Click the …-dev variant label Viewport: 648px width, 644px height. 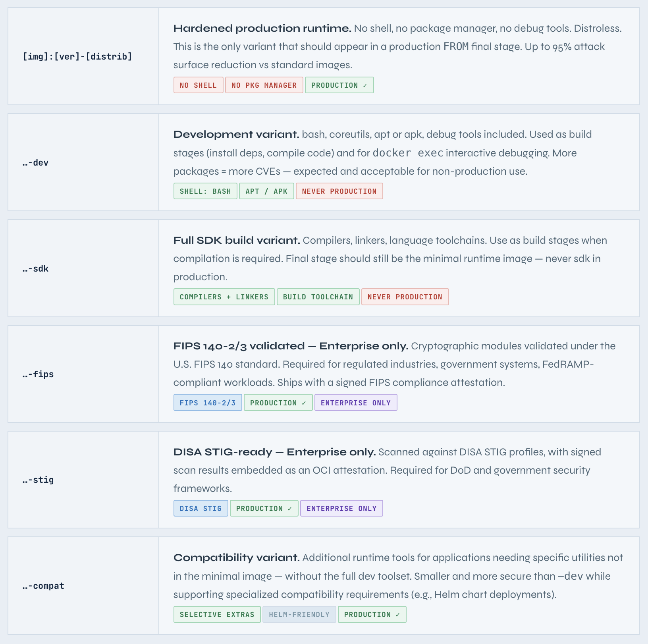point(36,163)
